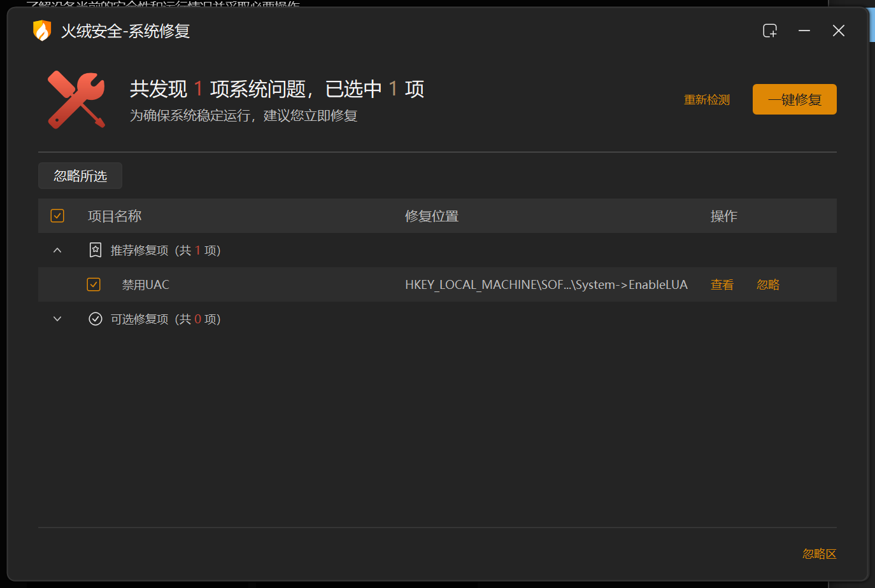Click the Huorong flame logo in the title bar

click(x=41, y=30)
